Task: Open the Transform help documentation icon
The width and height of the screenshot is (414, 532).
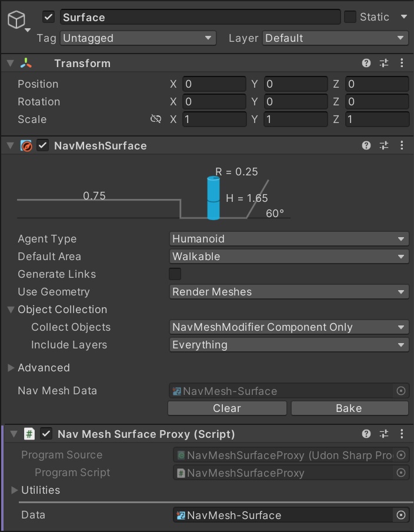Action: coord(366,63)
